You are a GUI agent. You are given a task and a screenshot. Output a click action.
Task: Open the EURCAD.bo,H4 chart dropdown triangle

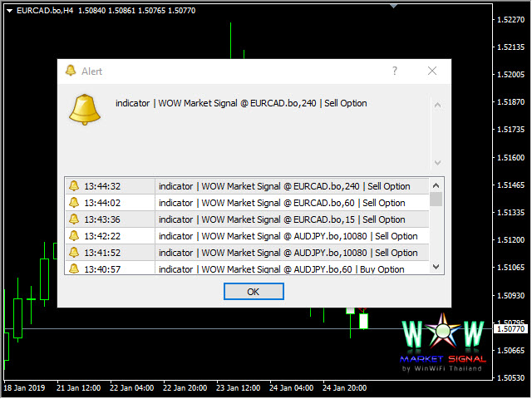[9, 11]
